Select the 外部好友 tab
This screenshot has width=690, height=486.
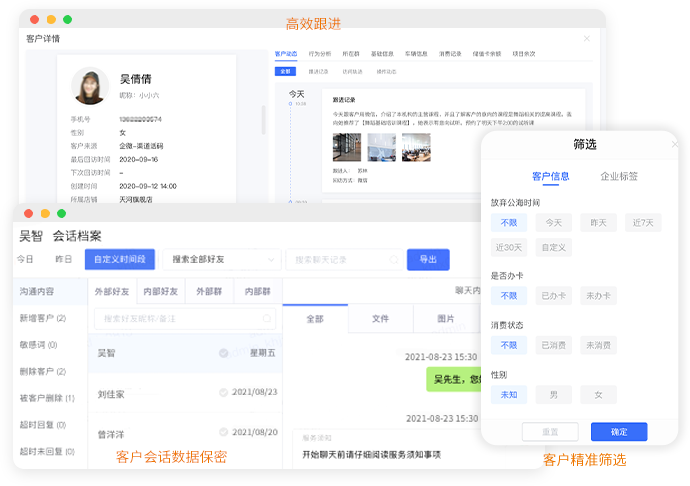click(x=112, y=291)
